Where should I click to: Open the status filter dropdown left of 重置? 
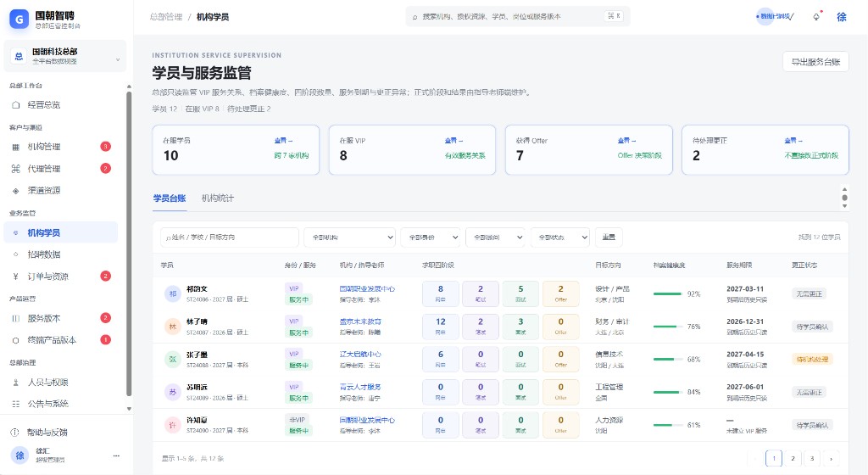click(x=559, y=237)
